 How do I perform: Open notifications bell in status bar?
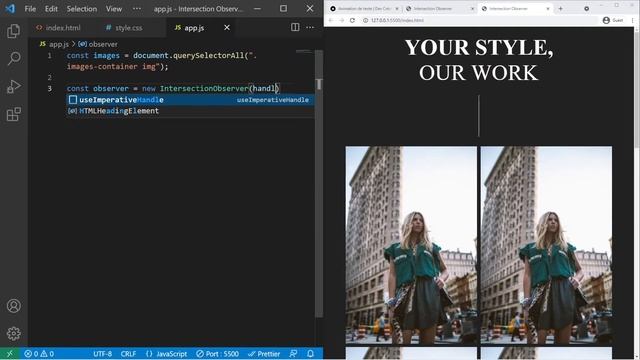pyautogui.click(x=311, y=353)
